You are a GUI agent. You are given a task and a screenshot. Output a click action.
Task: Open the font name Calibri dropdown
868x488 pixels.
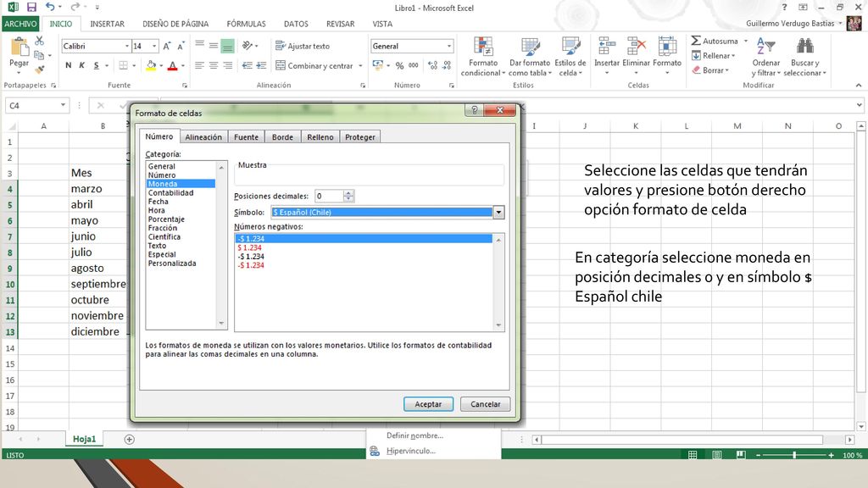[127, 47]
